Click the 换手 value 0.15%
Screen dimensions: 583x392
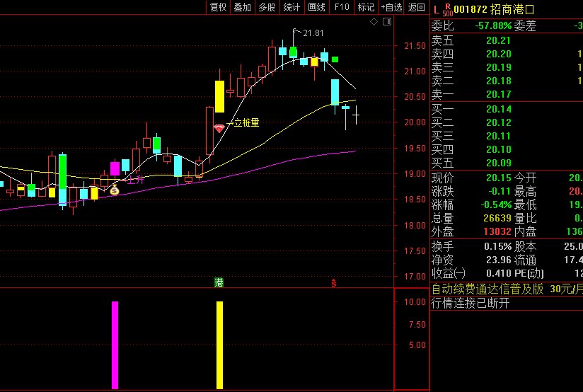tap(498, 246)
